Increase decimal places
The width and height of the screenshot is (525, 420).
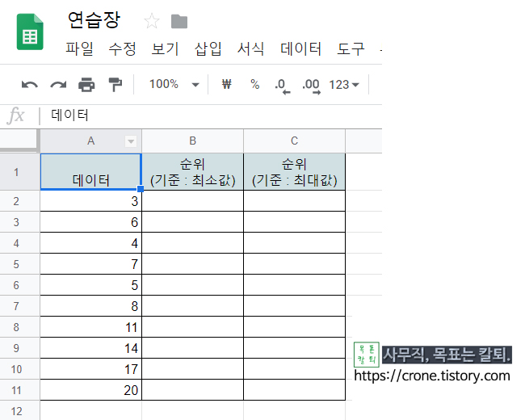tap(312, 86)
